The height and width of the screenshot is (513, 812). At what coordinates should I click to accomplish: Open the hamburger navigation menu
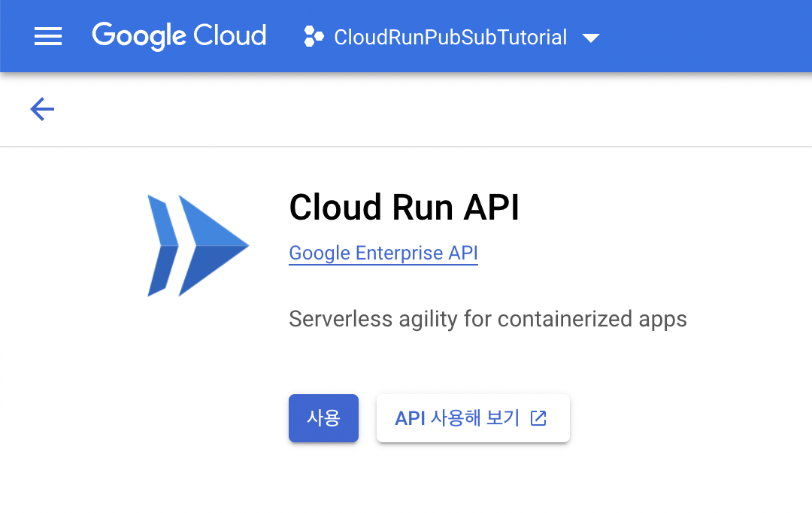click(48, 36)
